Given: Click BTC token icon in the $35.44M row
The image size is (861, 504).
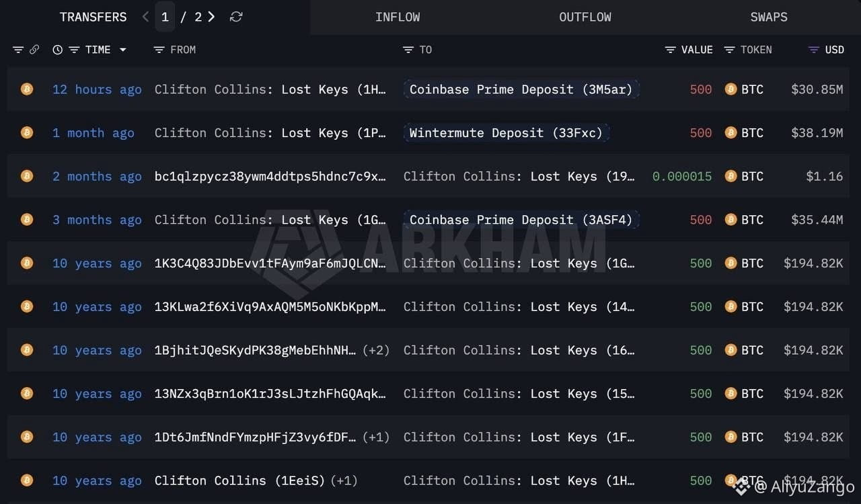Looking at the screenshot, I should 731,219.
